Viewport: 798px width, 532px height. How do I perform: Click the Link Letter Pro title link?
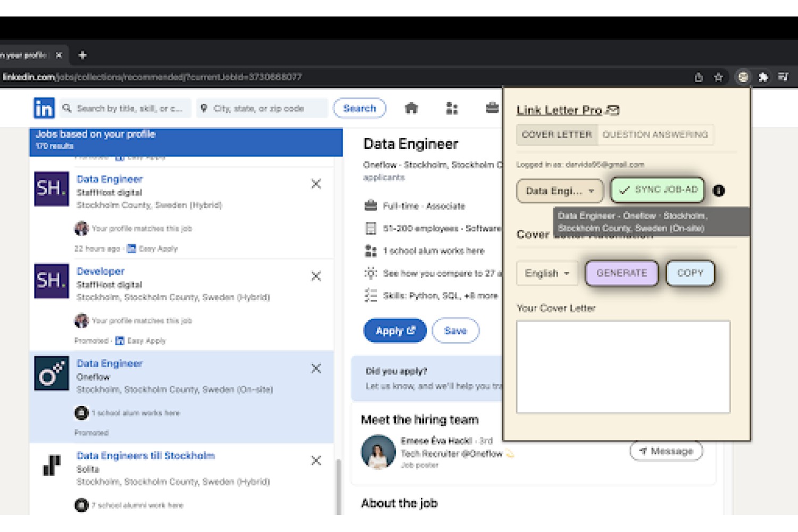tap(559, 110)
